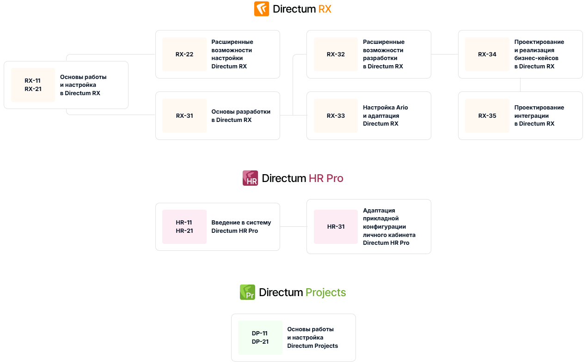Click the green Directum Projects logo icon
The image size is (588, 364).
click(x=247, y=292)
